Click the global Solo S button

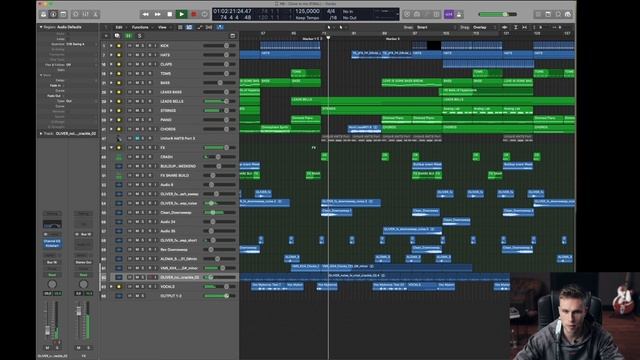click(x=139, y=36)
